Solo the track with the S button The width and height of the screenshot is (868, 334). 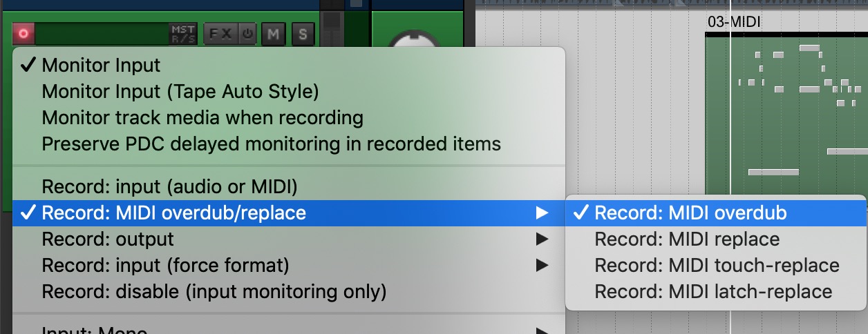pyautogui.click(x=303, y=33)
